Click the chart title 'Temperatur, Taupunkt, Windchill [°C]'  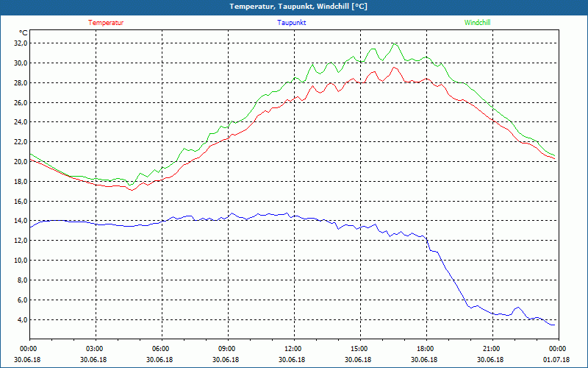point(298,7)
